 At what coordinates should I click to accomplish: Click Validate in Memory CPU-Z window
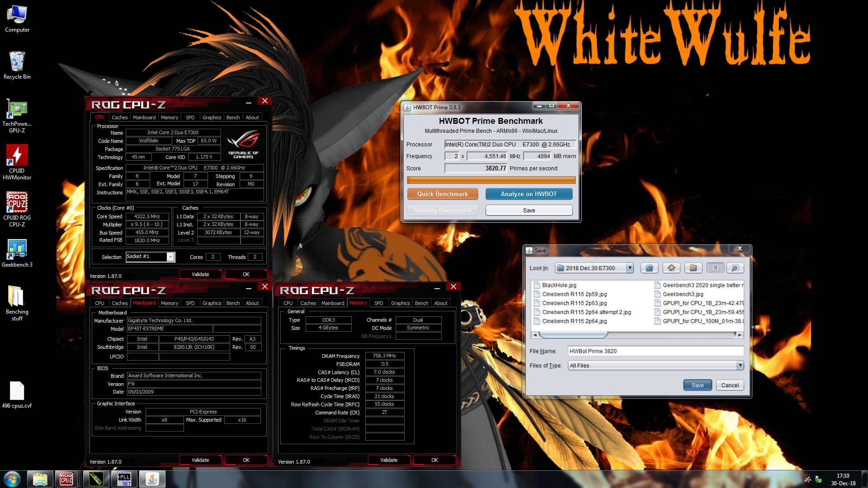coord(389,460)
